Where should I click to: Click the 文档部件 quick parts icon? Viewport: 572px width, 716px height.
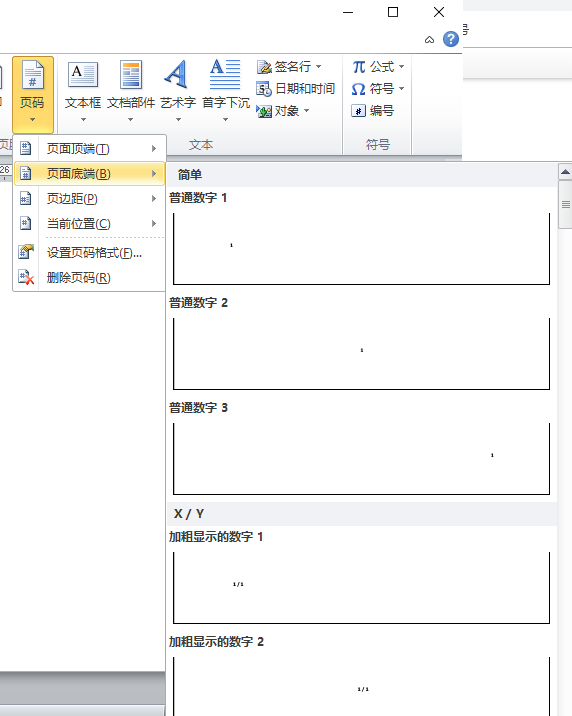click(x=131, y=75)
